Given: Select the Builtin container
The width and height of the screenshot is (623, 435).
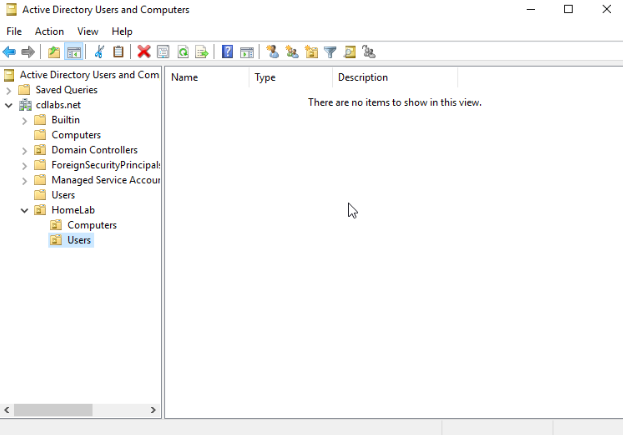Looking at the screenshot, I should [66, 120].
